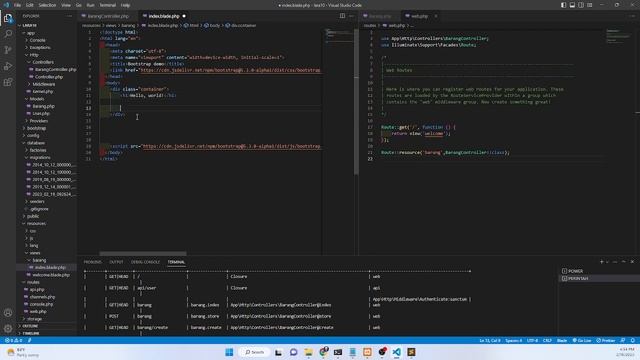Toggle Primary Side Bar layout icon

[x=563, y=5]
